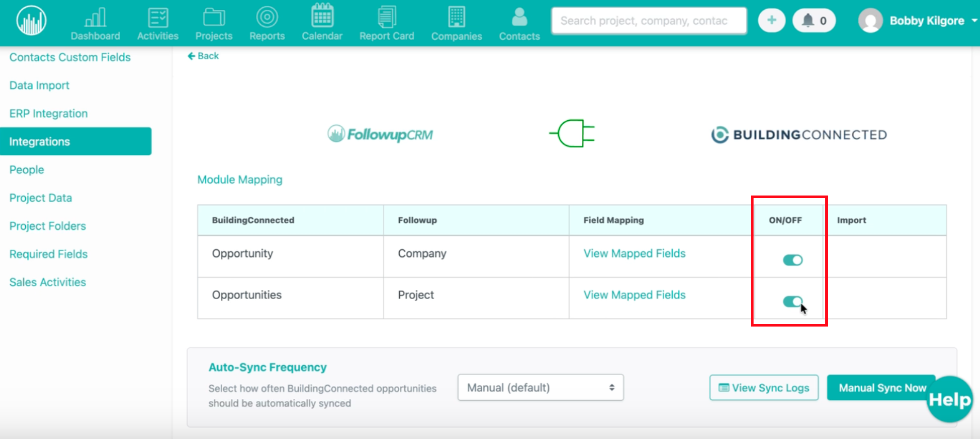The height and width of the screenshot is (439, 980).
Task: Select Project Folders in sidebar
Action: [x=47, y=226]
